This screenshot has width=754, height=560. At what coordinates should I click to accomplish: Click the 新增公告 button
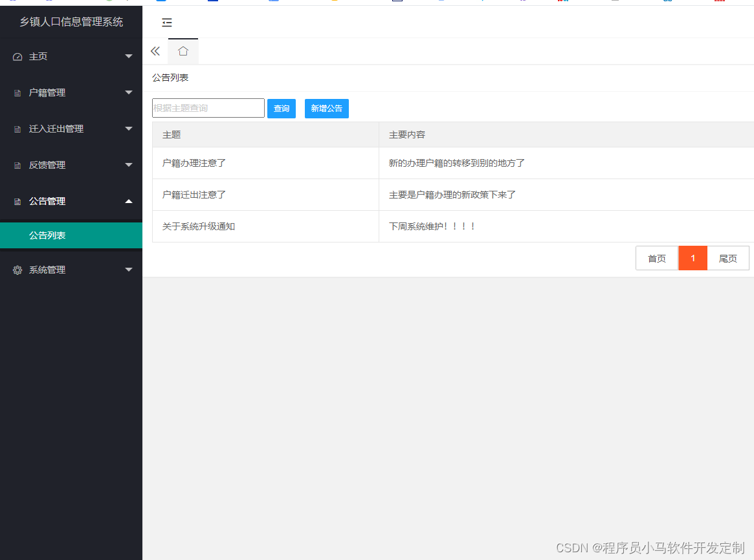point(326,108)
